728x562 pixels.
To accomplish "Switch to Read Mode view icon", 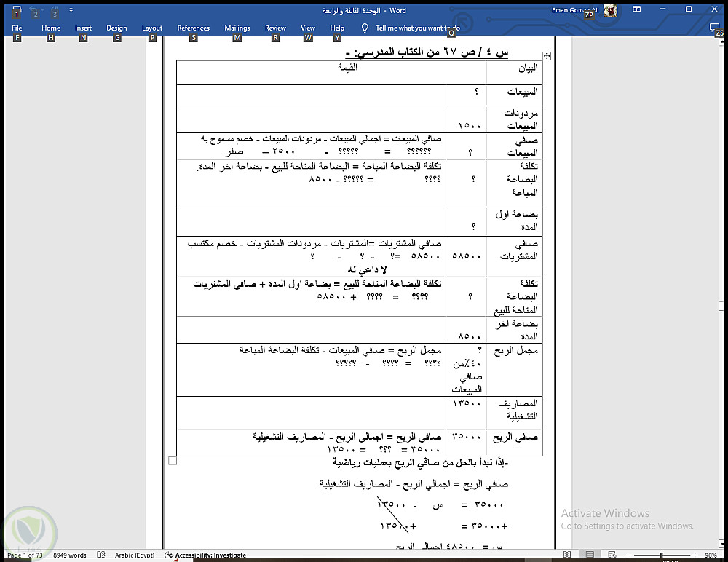I will 567,555.
